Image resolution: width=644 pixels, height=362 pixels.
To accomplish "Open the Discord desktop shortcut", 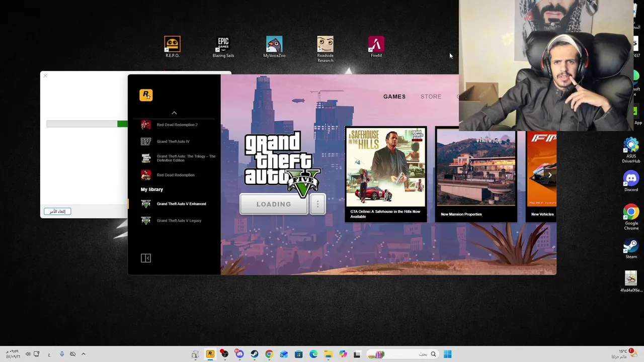I will [631, 181].
